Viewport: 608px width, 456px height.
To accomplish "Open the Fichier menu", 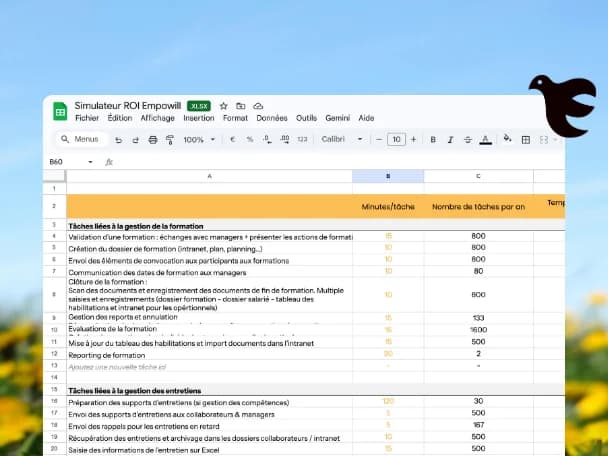I will pos(87,118).
